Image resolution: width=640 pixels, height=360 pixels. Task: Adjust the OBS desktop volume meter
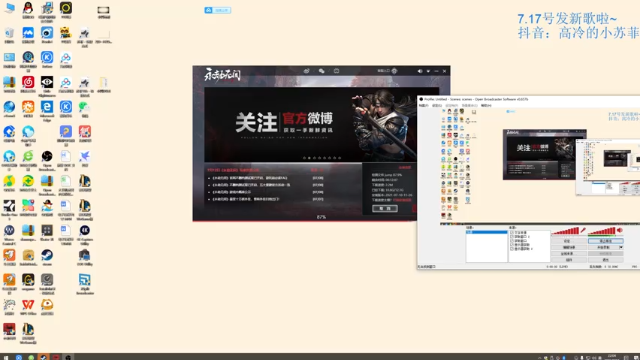pyautogui.click(x=602, y=231)
